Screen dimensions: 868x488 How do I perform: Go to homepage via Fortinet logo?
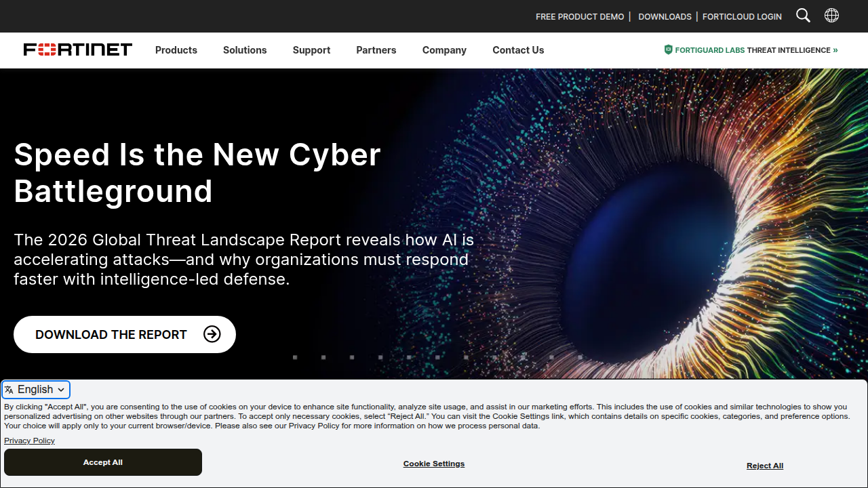click(78, 49)
